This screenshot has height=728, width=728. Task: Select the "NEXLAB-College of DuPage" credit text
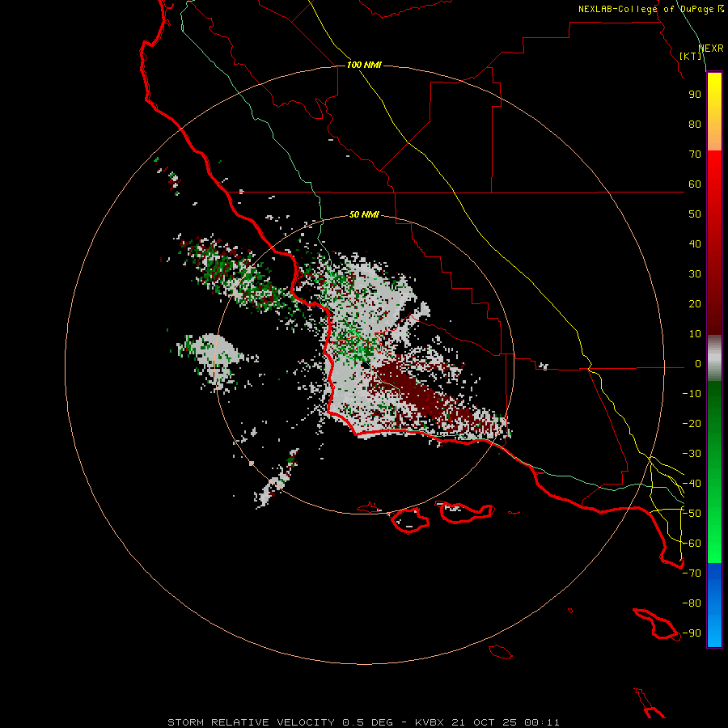click(x=645, y=9)
